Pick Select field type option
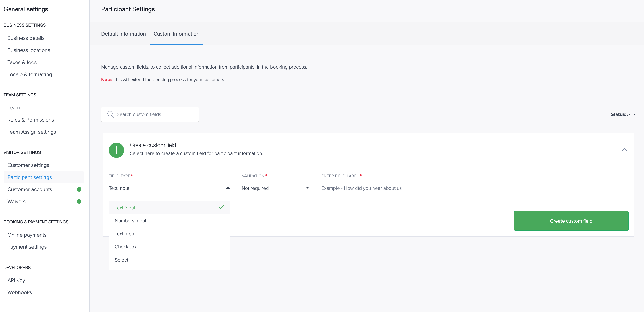Screen dimensions: 644x312 pos(169,260)
